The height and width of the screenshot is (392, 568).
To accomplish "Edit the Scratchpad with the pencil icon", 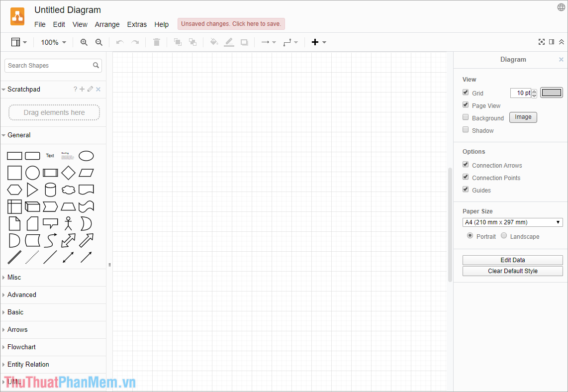I will [x=89, y=89].
